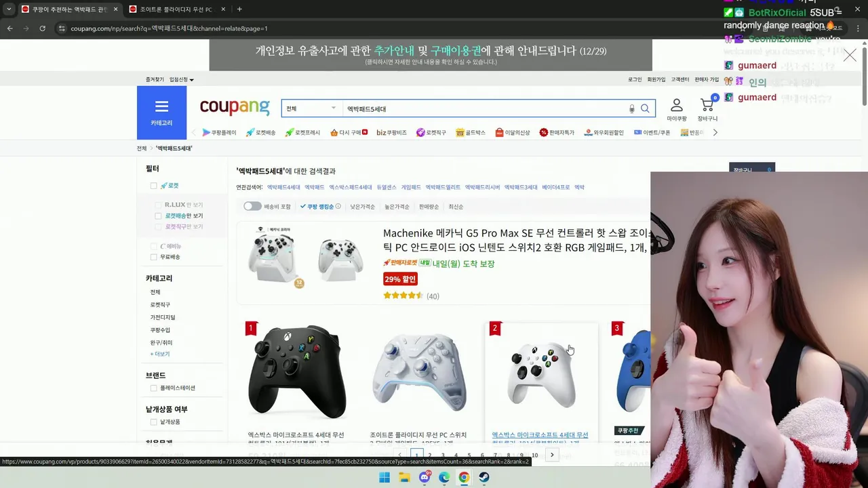Click 로그인 link
The image size is (868, 488).
click(x=635, y=79)
